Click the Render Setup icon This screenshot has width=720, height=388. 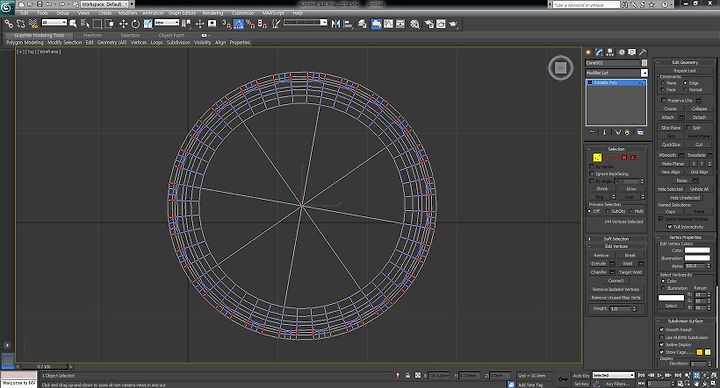click(429, 24)
